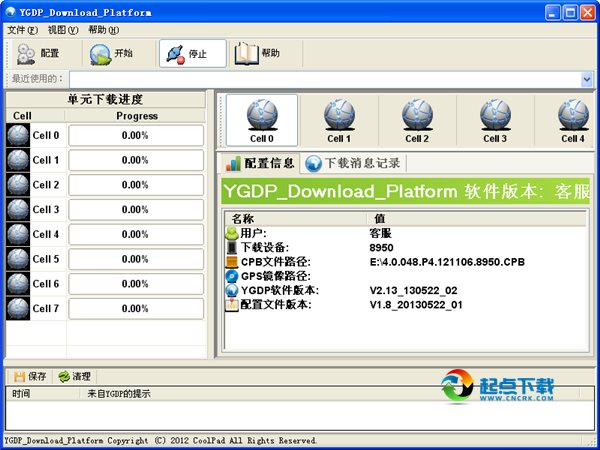Click the 时间 column header in log
The width and height of the screenshot is (600, 450).
pos(42,393)
